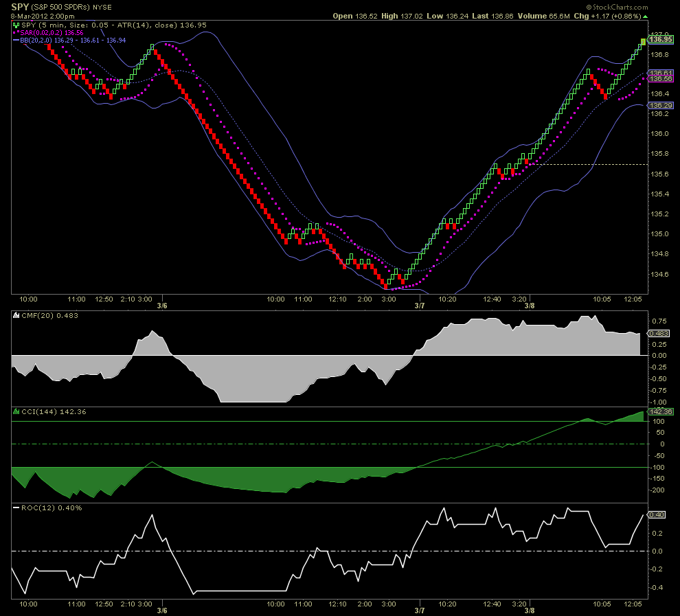The width and height of the screenshot is (680, 616).
Task: Click the 10:20 time label under the price chart
Action: 447,299
